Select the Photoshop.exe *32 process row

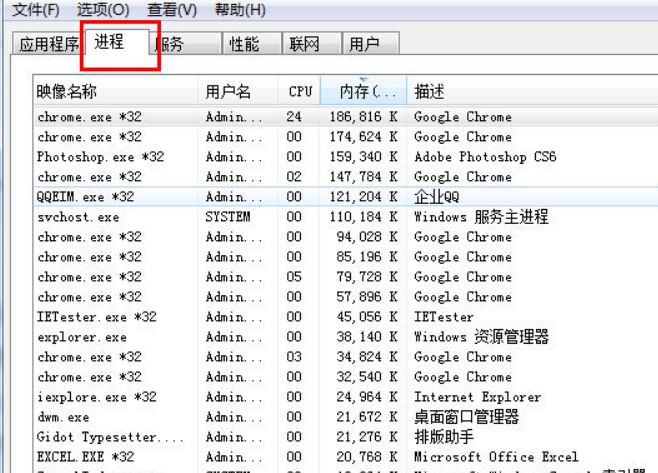coord(100,157)
